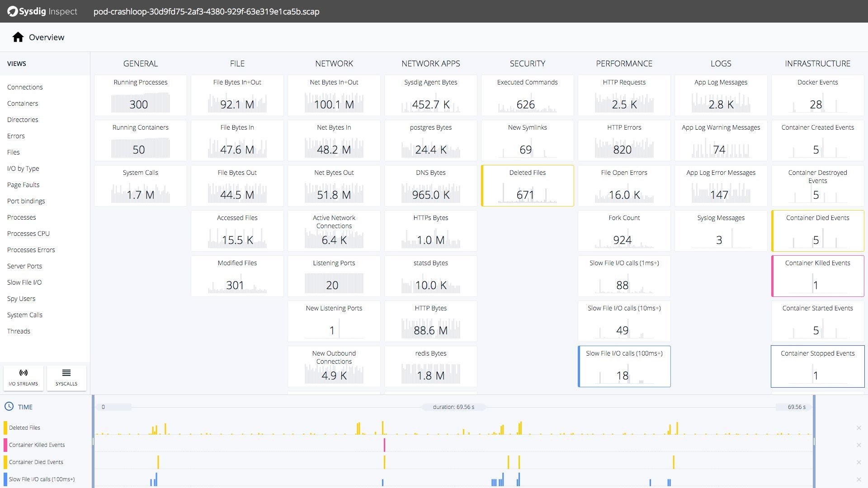Open the Processes CPU view
The width and height of the screenshot is (868, 488).
tap(28, 234)
